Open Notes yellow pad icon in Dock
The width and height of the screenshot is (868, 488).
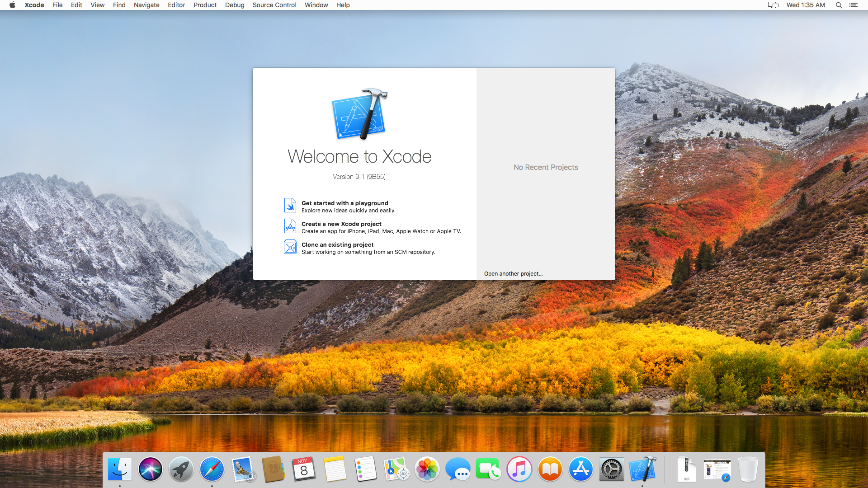pyautogui.click(x=335, y=469)
